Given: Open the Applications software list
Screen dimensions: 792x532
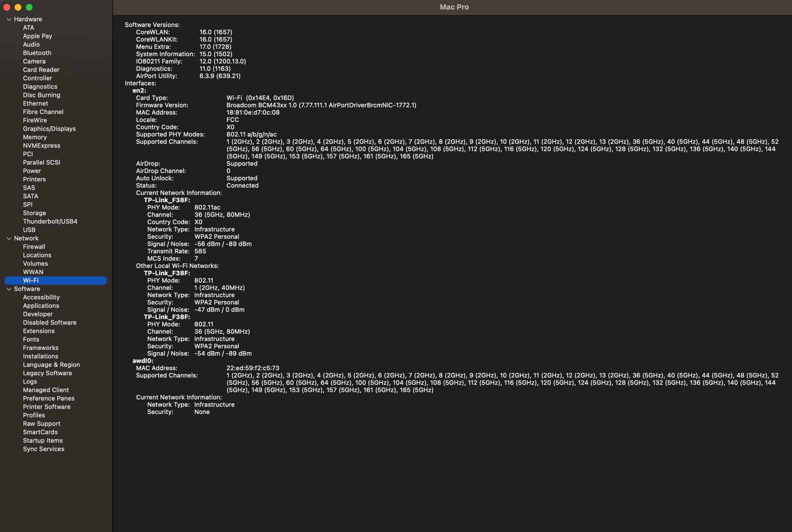Looking at the screenshot, I should pyautogui.click(x=41, y=306).
